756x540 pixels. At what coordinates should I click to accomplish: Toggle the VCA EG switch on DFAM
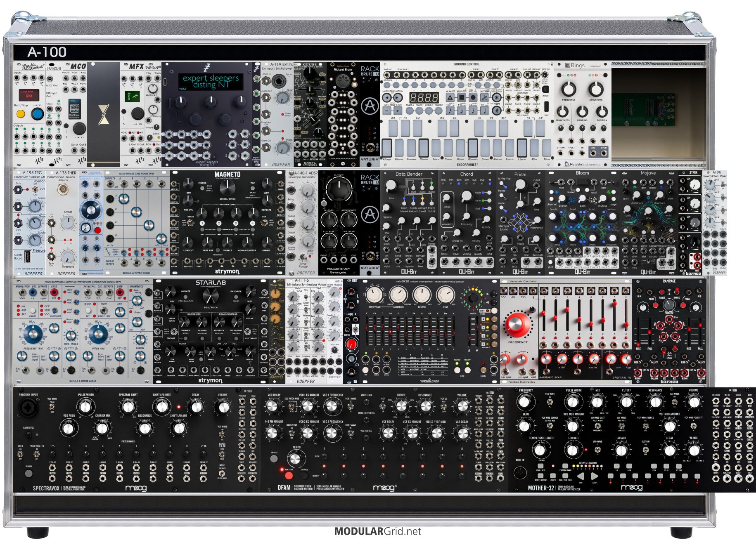pos(443,406)
